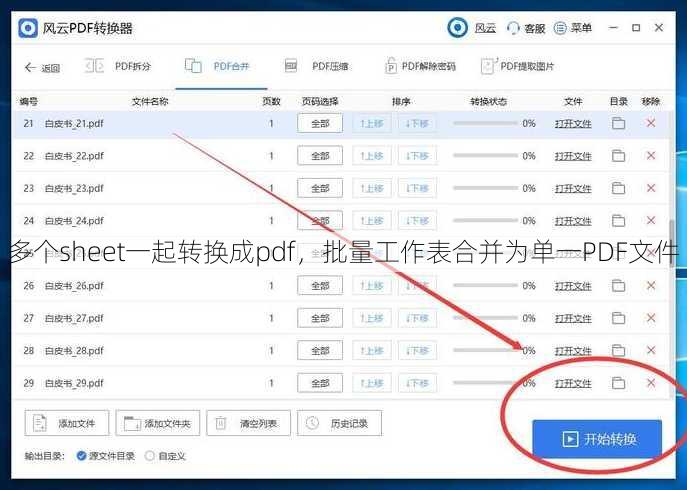Click the 添加文件 button

[x=67, y=423]
